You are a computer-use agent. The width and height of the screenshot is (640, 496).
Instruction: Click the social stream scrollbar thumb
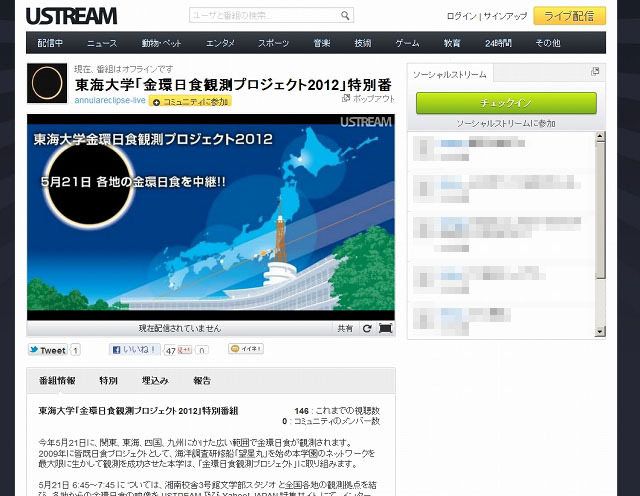point(600,210)
